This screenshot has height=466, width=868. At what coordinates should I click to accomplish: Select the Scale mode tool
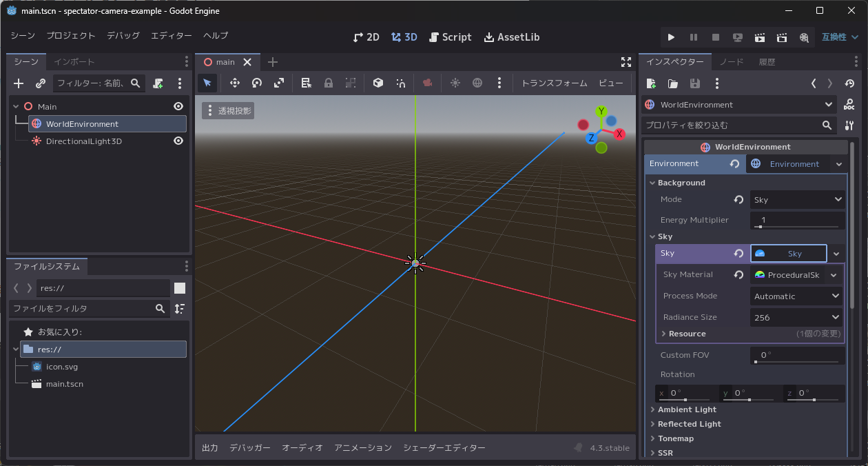point(279,83)
